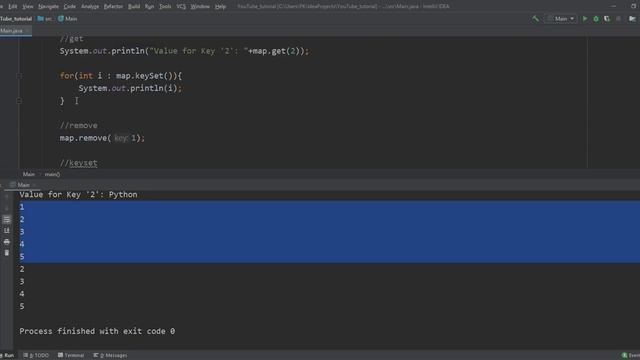Click the Build Project hammer icon
640x360 pixels.
pos(535,19)
